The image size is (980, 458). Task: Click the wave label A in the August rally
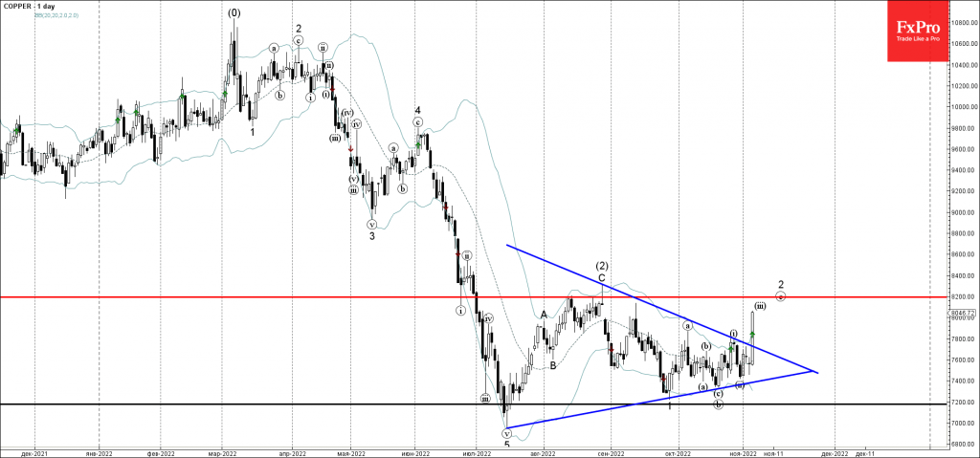(544, 315)
